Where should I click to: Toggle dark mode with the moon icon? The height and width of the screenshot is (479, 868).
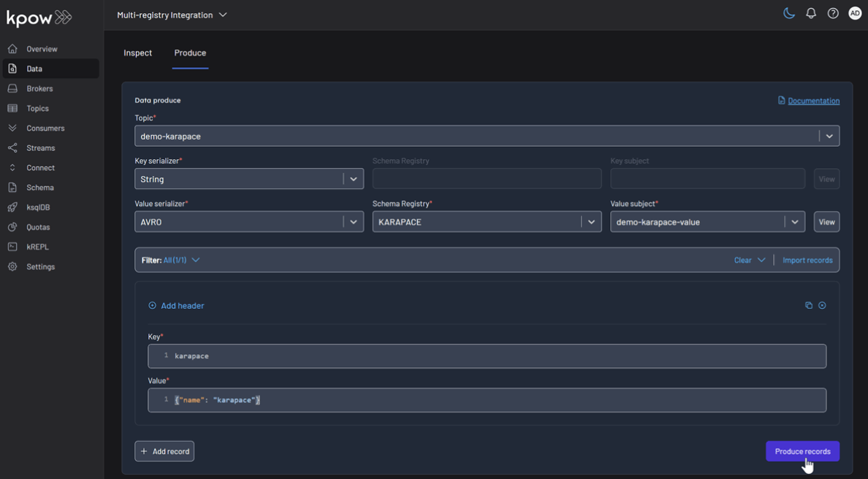coord(789,12)
